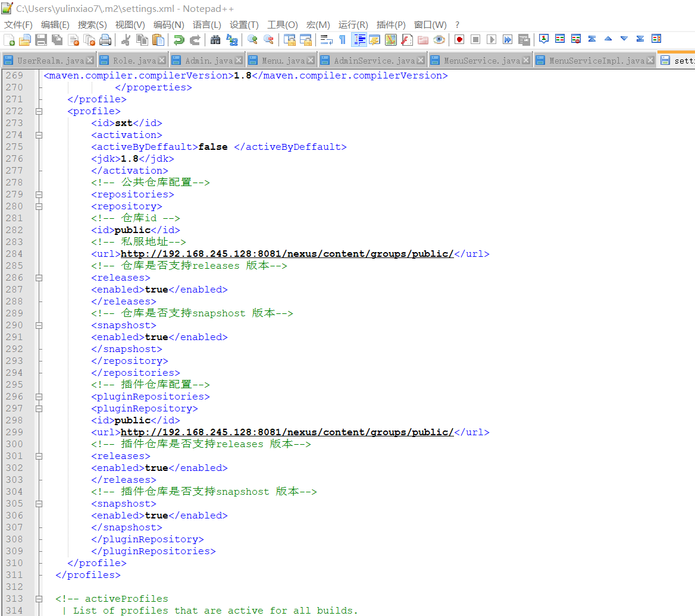
Task: Close all documents icon
Action: coord(89,40)
